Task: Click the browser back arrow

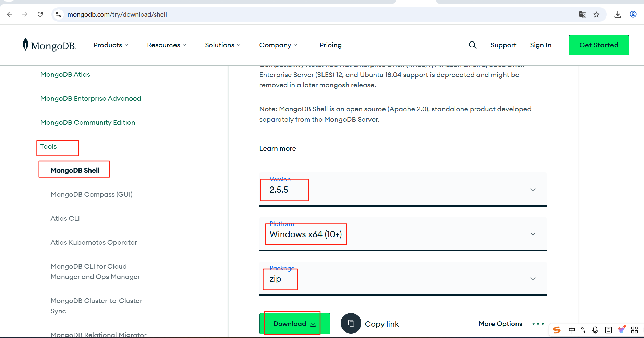Action: click(10, 14)
